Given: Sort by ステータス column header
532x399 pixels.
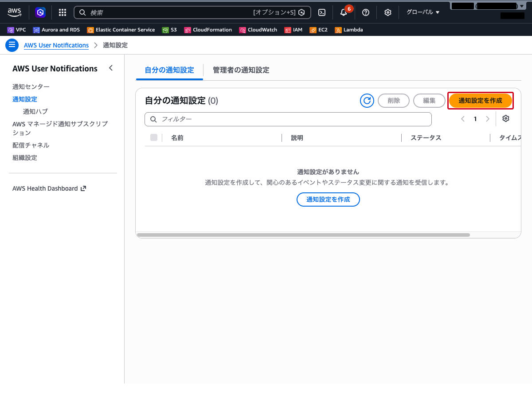Looking at the screenshot, I should click(426, 138).
